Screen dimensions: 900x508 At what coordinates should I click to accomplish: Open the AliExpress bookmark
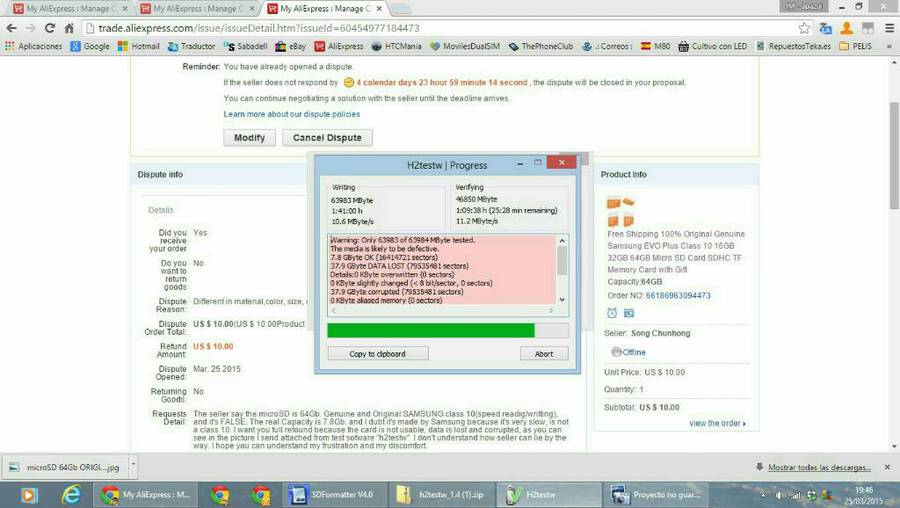coord(339,46)
